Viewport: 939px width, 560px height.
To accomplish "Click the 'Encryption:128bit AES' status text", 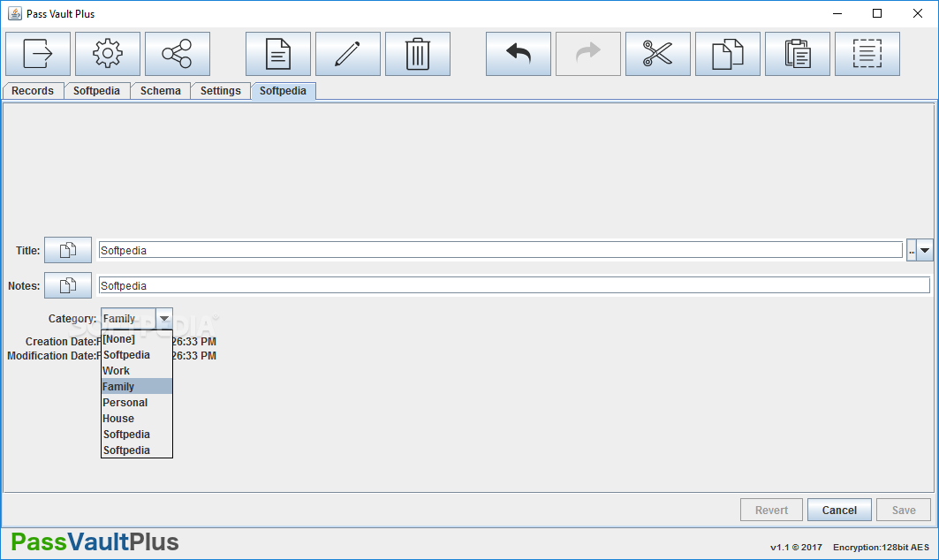I will 881,548.
